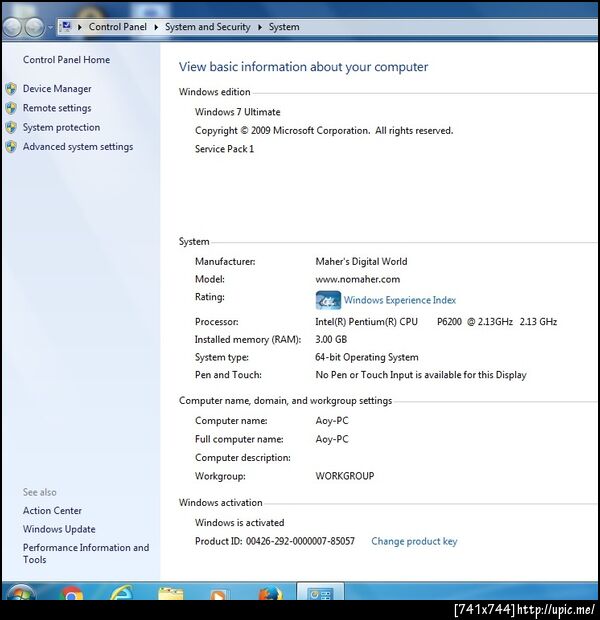Launch Firefox from the taskbar
The width and height of the screenshot is (600, 620).
(x=271, y=592)
